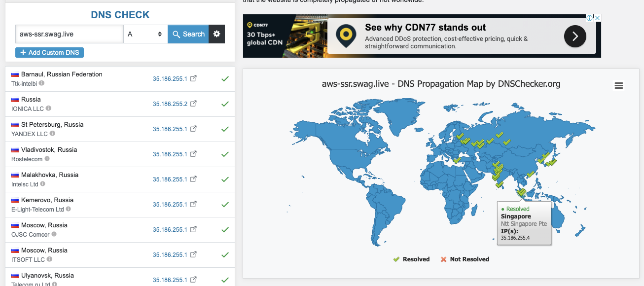Image resolution: width=644 pixels, height=286 pixels.
Task: Open external link icon for Vladivostok row
Action: point(194,154)
